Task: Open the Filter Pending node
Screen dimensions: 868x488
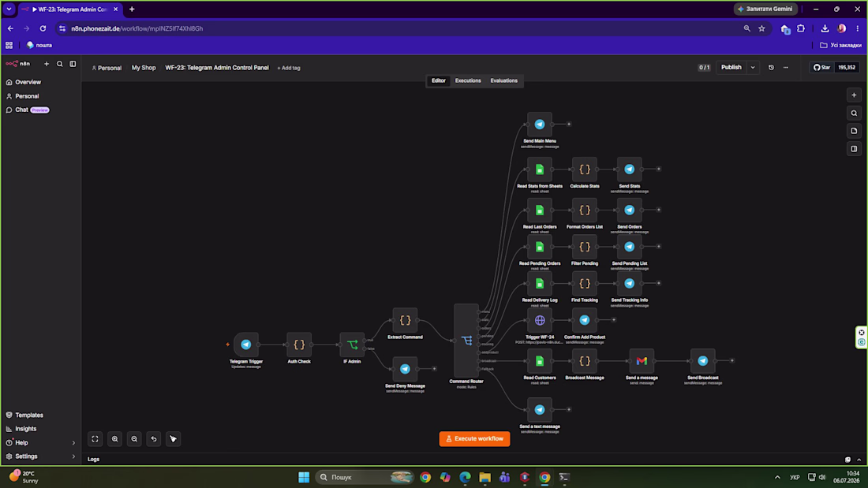Action: coord(585,247)
